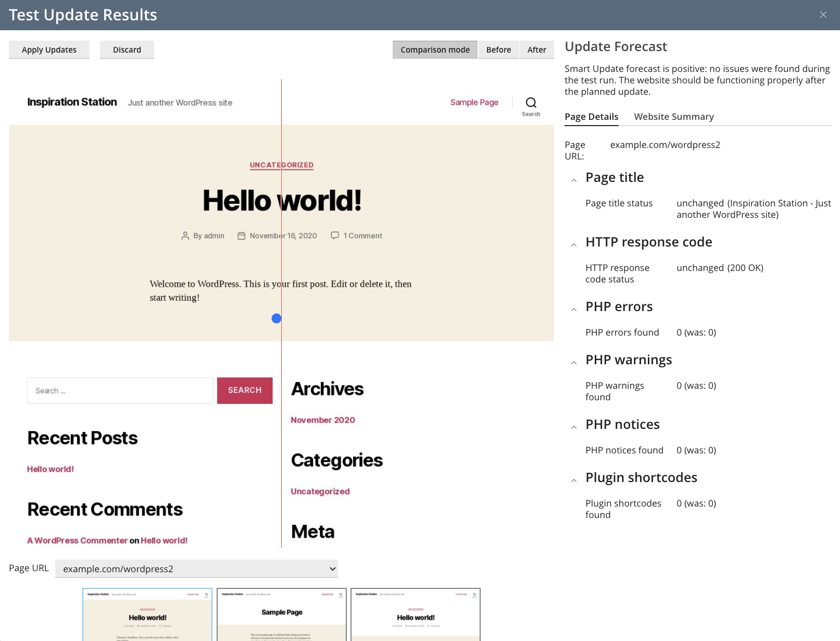The height and width of the screenshot is (641, 840).
Task: Collapse the PHP notices section chevron
Action: pos(574,427)
